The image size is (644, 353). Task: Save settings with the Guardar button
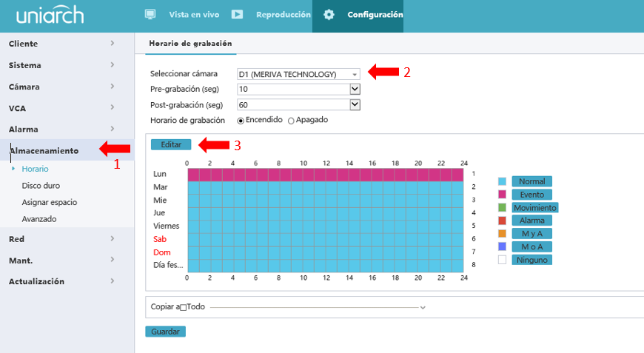pyautogui.click(x=165, y=332)
